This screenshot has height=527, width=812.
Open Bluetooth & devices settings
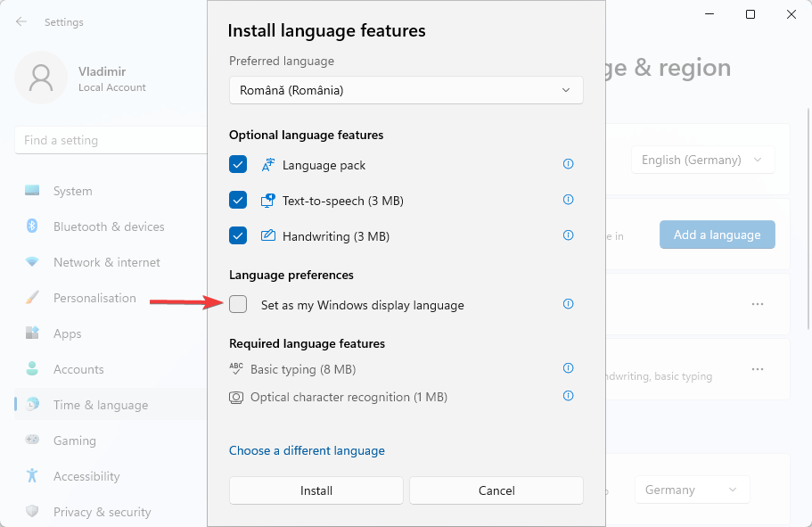point(108,226)
